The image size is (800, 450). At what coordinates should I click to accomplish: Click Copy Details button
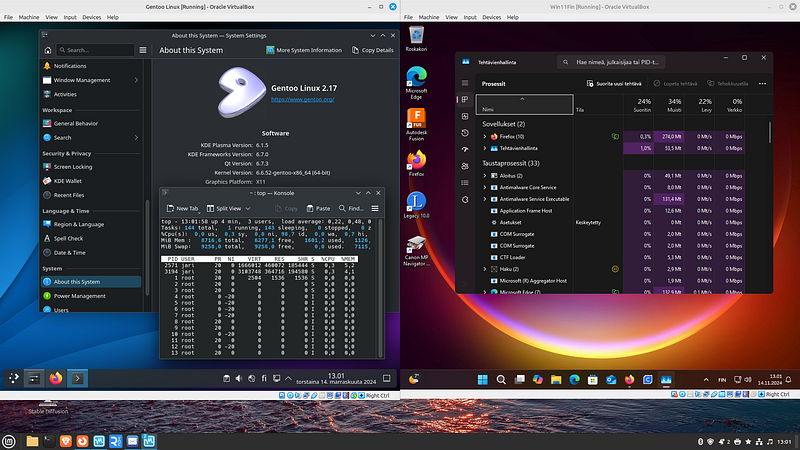pos(372,50)
